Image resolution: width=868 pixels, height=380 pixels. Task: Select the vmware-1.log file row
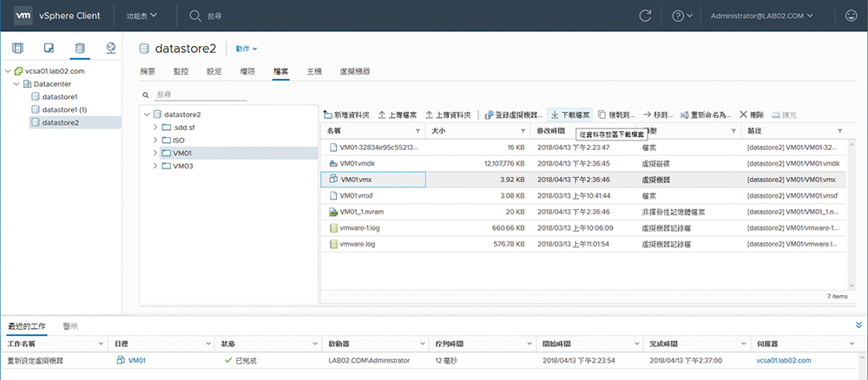(583, 228)
